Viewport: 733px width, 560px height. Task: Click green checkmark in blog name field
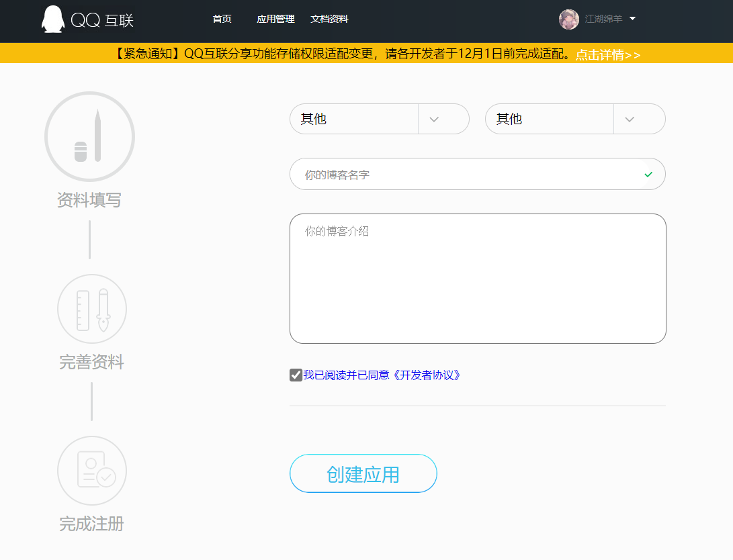click(x=648, y=175)
